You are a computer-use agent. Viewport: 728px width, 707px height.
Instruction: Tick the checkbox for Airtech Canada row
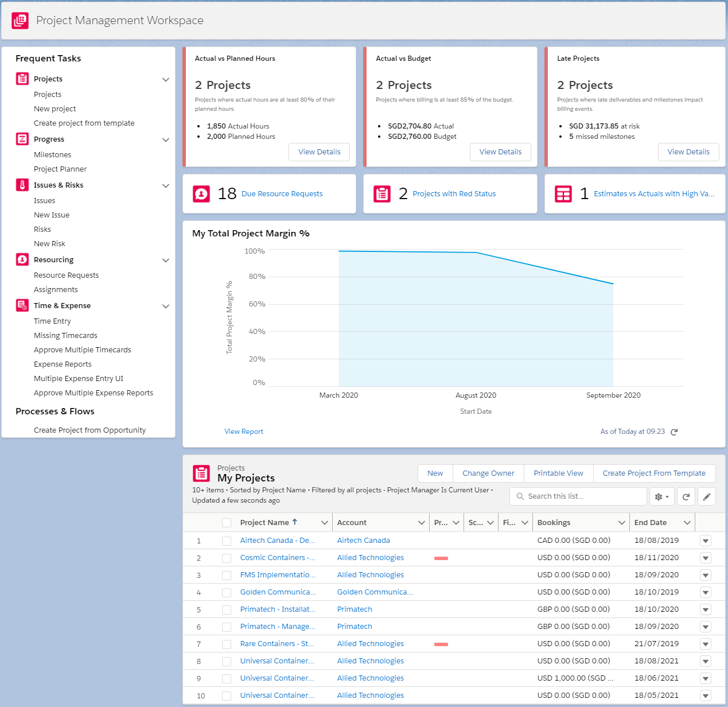pyautogui.click(x=227, y=541)
